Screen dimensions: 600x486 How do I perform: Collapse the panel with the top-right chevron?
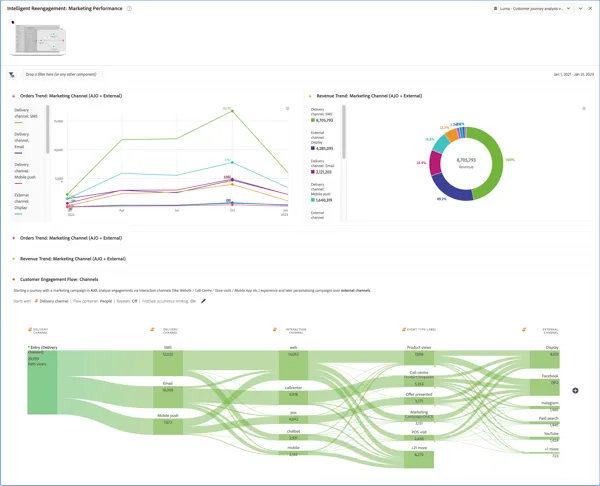point(580,8)
